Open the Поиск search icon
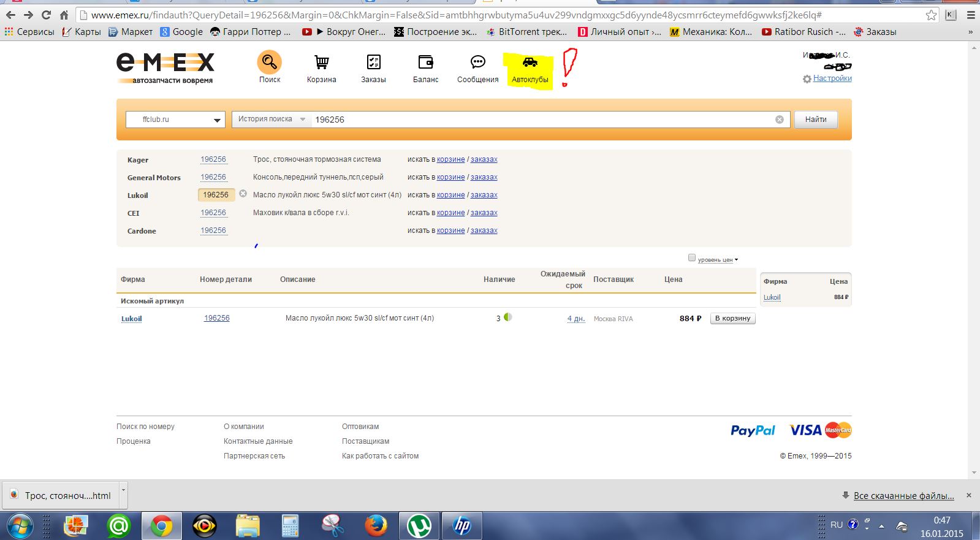 tap(269, 62)
